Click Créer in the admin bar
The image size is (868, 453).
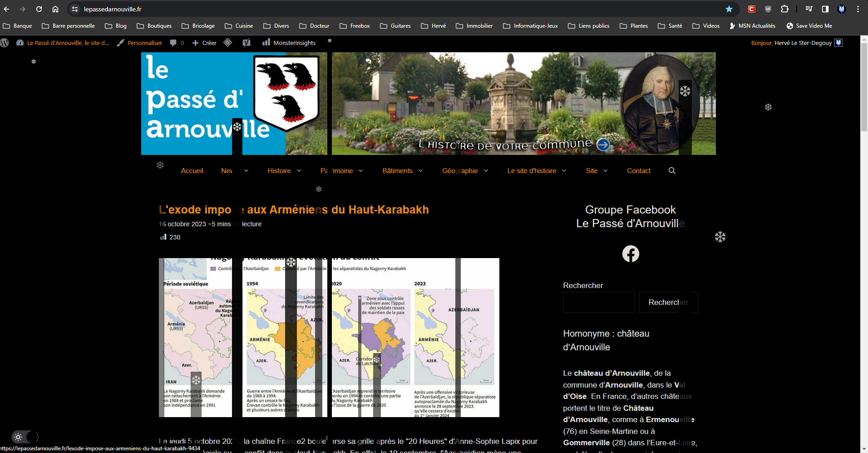tap(204, 43)
